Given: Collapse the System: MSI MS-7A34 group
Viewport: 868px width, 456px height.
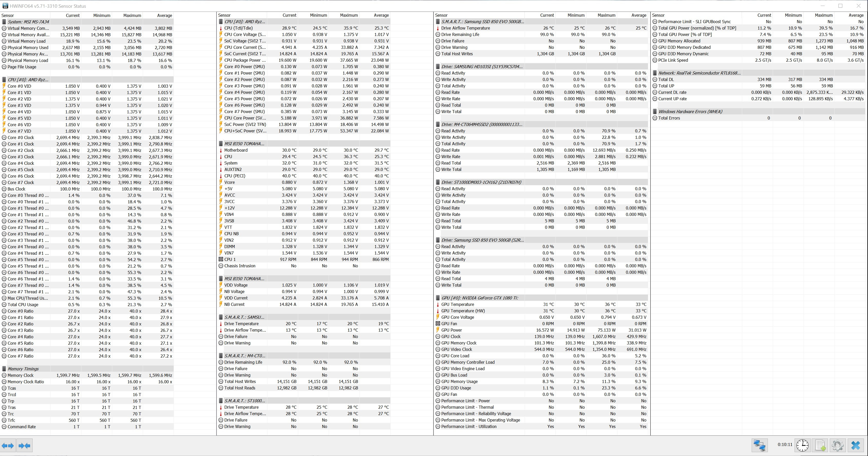Looking at the screenshot, I should (x=28, y=22).
